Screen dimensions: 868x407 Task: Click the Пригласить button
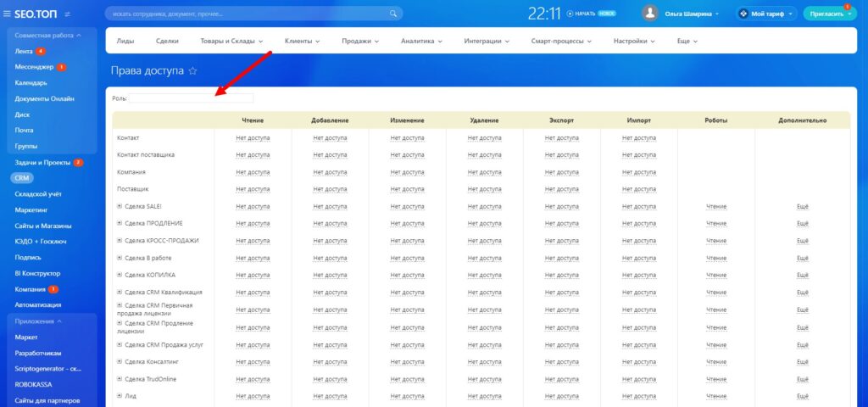point(830,14)
